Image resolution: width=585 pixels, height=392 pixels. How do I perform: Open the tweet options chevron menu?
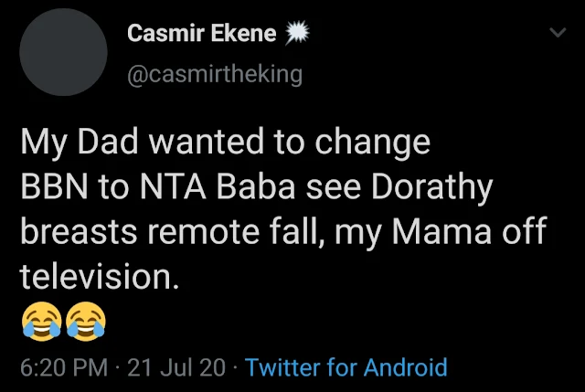(558, 33)
